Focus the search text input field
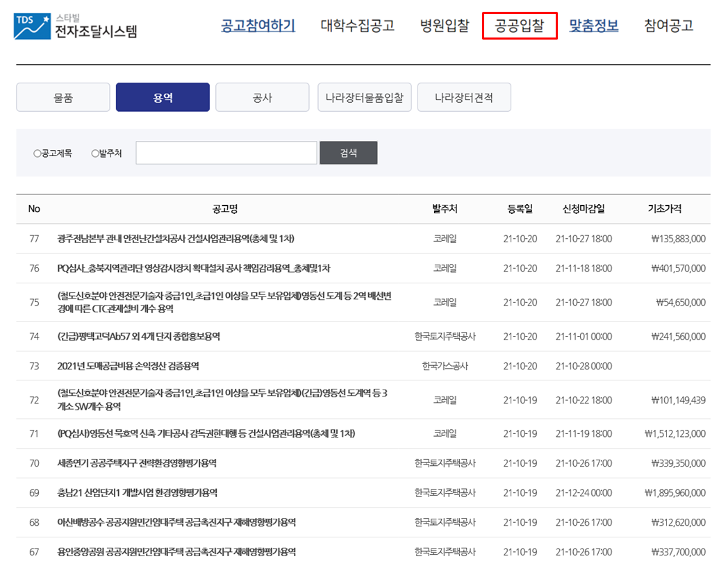728x577 pixels. click(x=226, y=153)
